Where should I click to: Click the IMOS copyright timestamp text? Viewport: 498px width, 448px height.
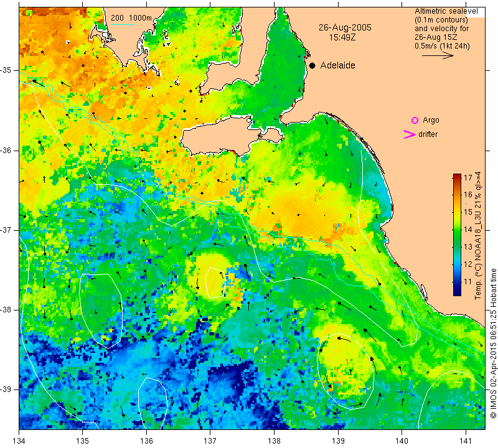pos(493,343)
